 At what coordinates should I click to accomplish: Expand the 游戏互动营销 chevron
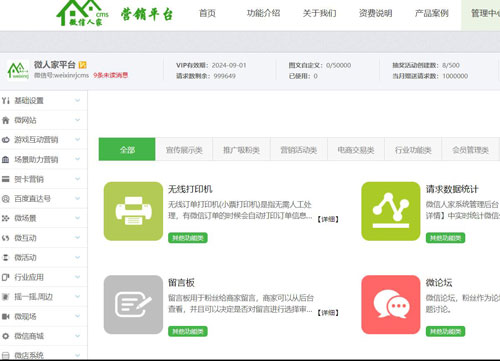(x=77, y=140)
